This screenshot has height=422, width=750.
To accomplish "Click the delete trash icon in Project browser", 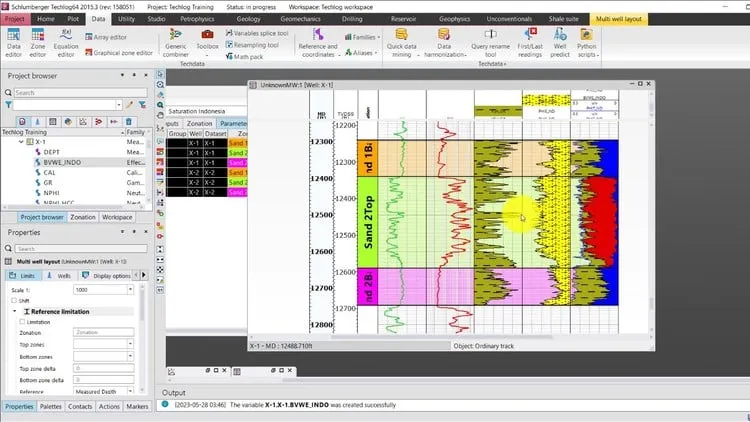I will pos(129,122).
